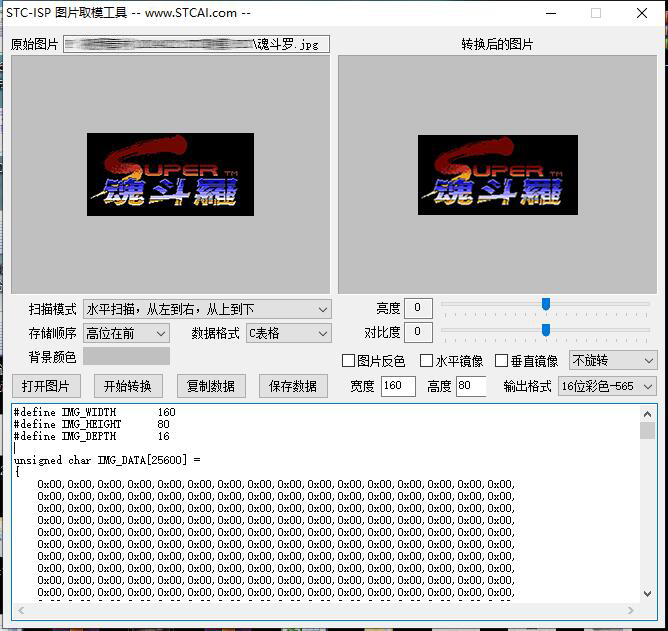The width and height of the screenshot is (668, 631).
Task: Click the '#define IMG_HEIGHT' line
Action: tap(92, 424)
